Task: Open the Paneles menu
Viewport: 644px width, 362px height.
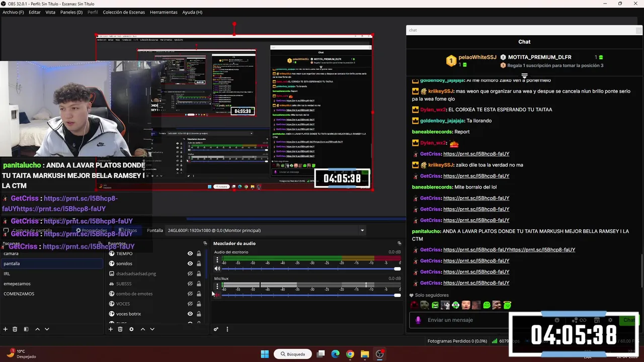Action: click(x=71, y=12)
